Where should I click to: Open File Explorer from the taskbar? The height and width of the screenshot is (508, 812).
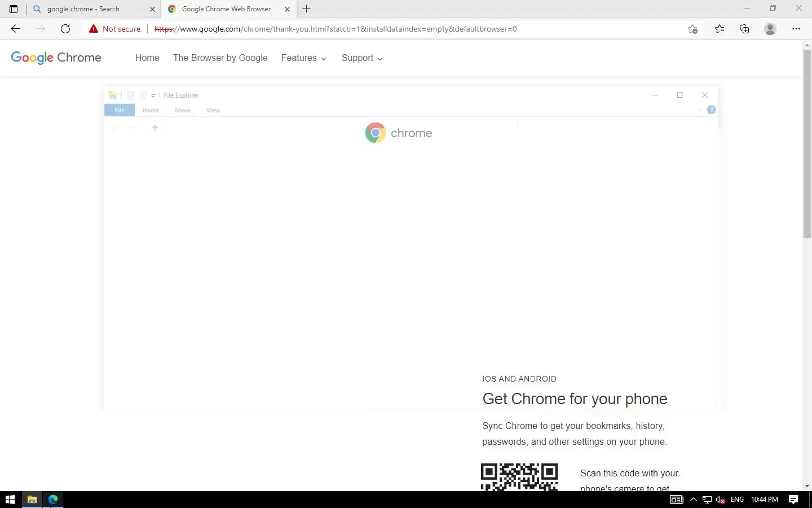click(x=32, y=500)
